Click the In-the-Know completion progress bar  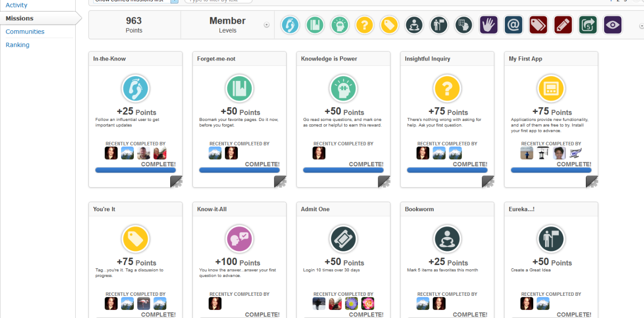(136, 170)
